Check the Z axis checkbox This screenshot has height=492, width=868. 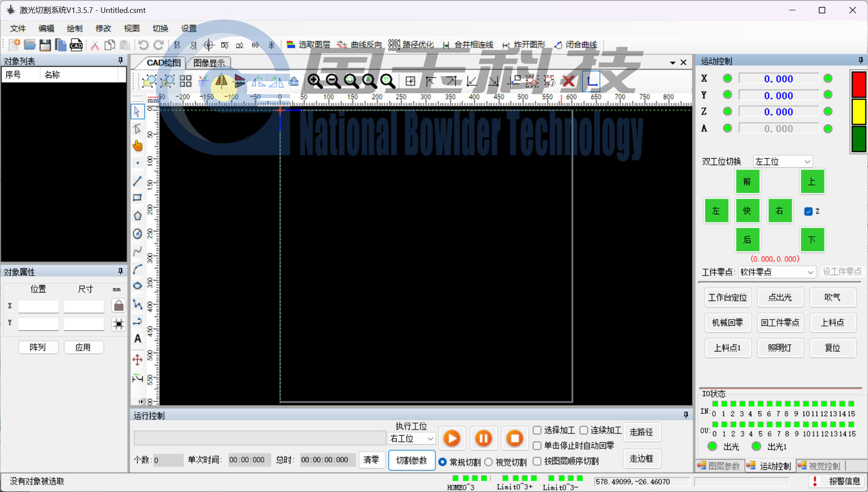[x=808, y=211]
